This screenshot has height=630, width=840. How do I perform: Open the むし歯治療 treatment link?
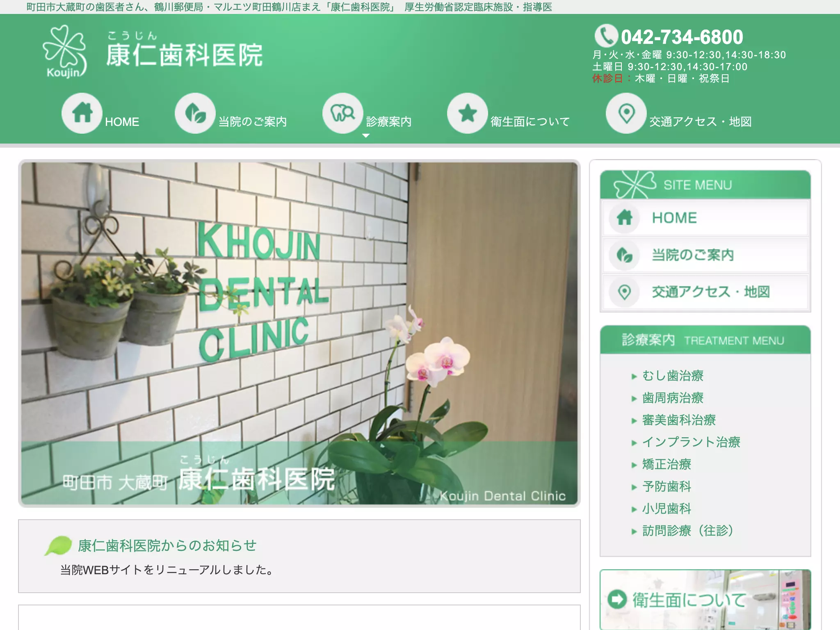(x=673, y=376)
